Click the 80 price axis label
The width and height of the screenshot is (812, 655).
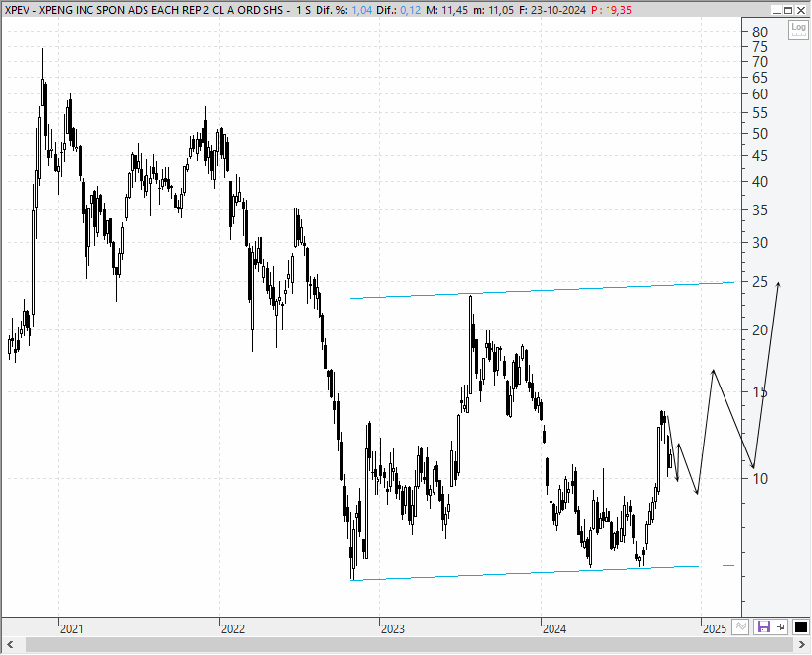pos(760,32)
